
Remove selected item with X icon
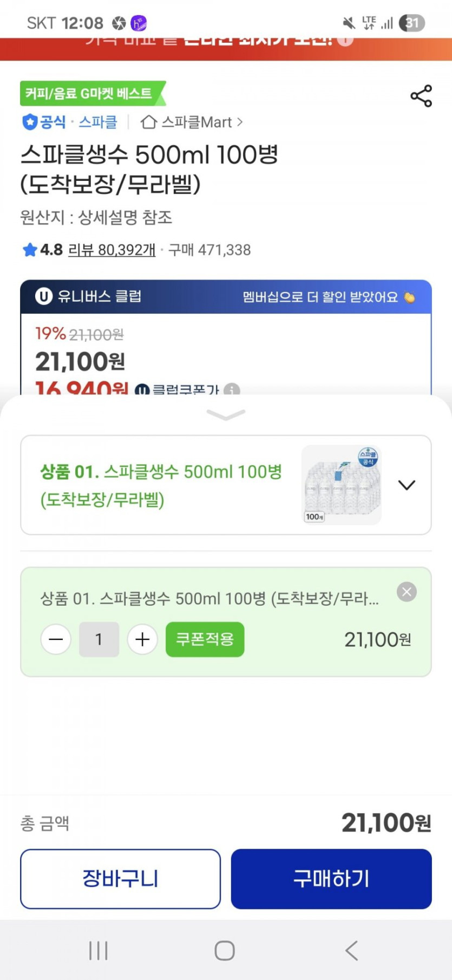(407, 592)
